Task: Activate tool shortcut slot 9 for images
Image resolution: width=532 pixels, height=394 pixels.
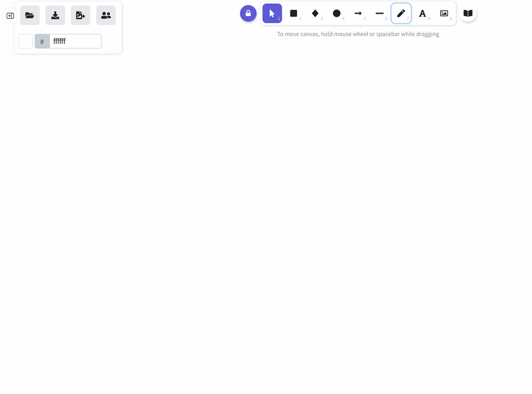Action: click(x=444, y=13)
